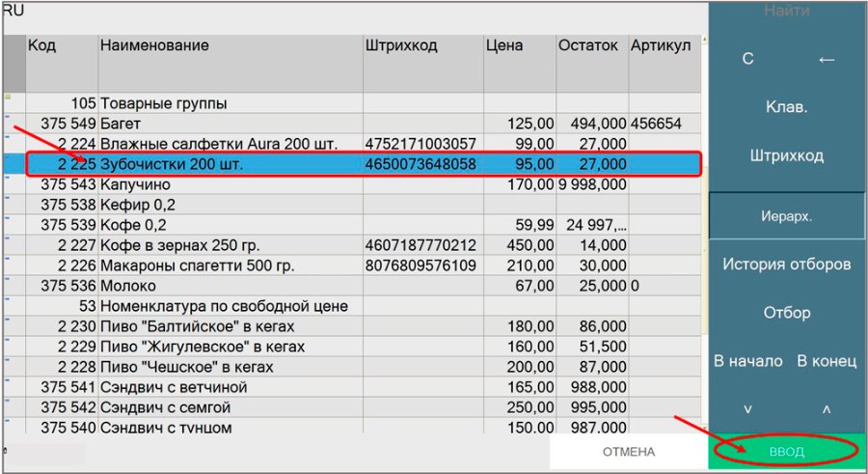Click the RU language indicator
This screenshot has height=474, width=868.
pyautogui.click(x=14, y=11)
